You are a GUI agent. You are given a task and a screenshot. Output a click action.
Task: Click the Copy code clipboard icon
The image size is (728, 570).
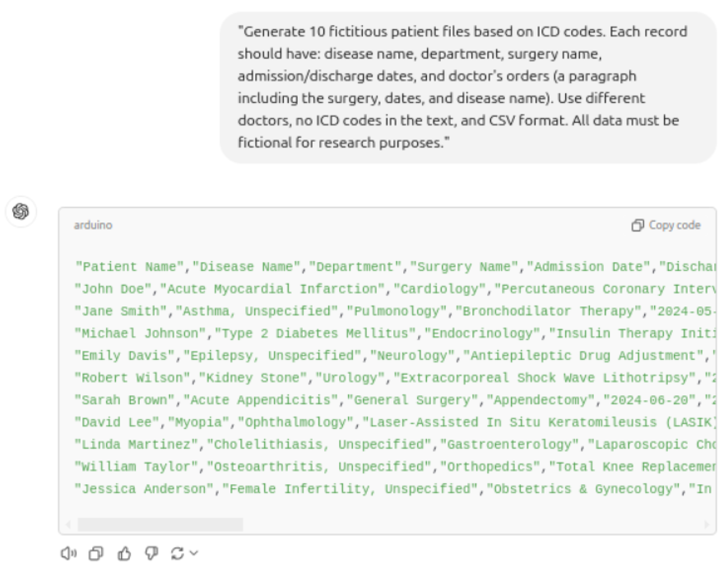click(x=637, y=225)
